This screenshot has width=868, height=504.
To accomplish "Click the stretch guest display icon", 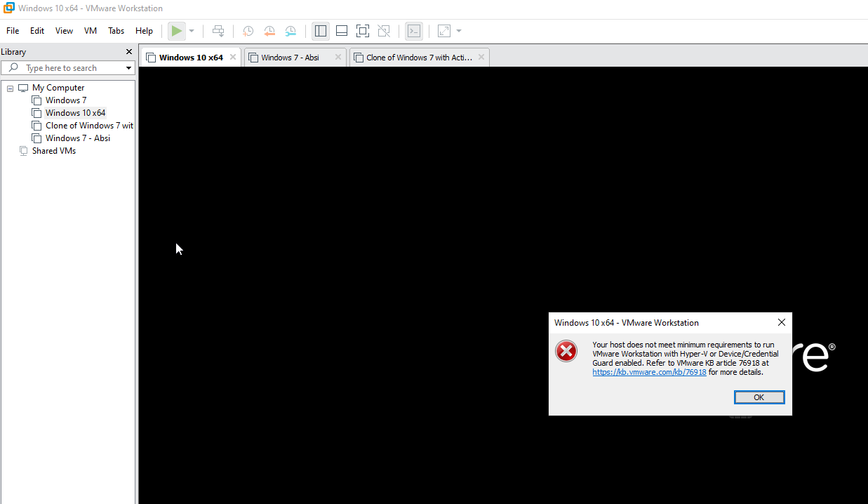I will click(444, 31).
